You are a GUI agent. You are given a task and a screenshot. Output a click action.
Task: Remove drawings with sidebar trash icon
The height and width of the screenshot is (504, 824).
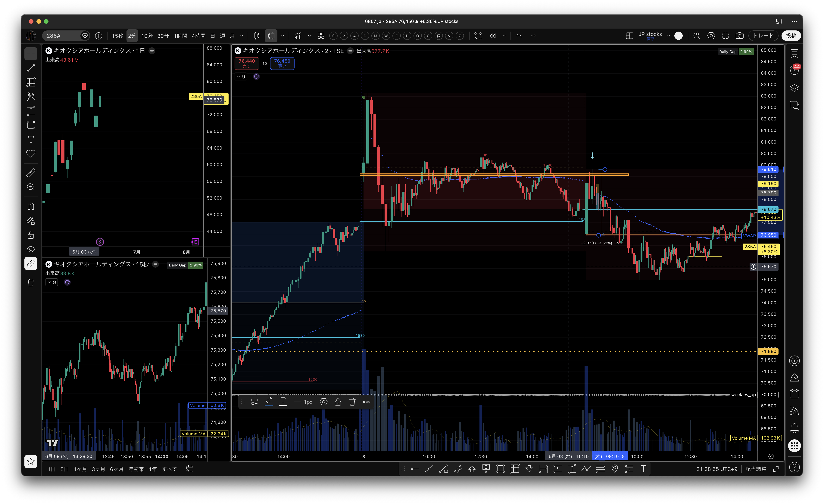(x=31, y=283)
